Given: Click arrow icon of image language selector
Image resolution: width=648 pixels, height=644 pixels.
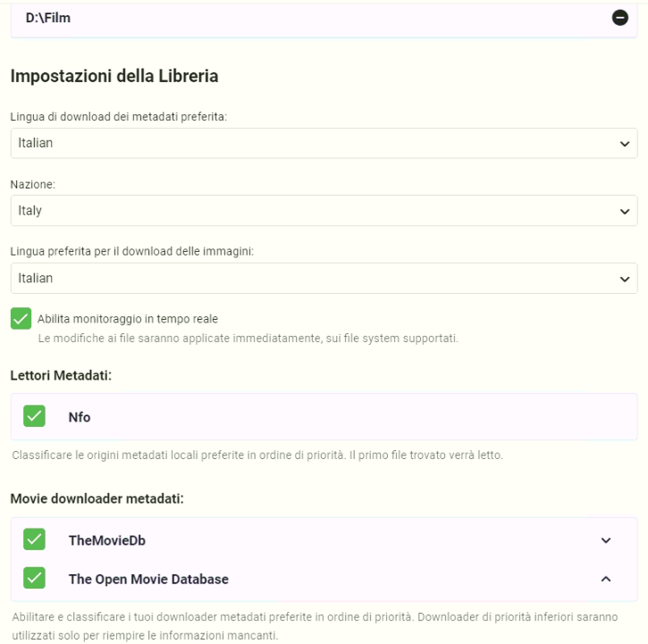Looking at the screenshot, I should tap(624, 279).
